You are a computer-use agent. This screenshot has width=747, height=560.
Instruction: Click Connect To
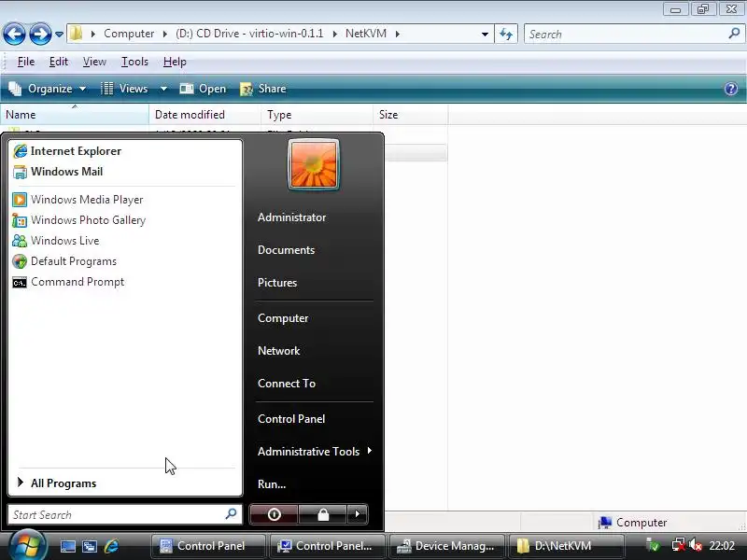point(287,384)
